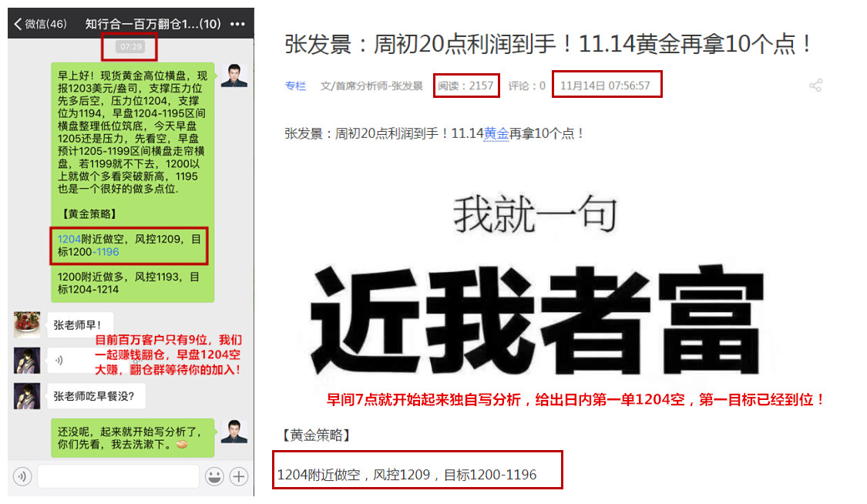Tap the 07:29 chat timestamp
867x504 pixels.
pos(131,47)
